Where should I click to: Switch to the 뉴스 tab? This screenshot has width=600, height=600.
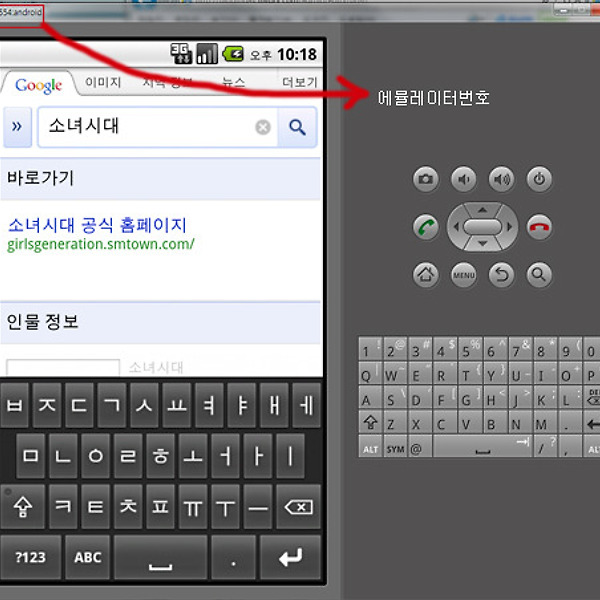[233, 83]
